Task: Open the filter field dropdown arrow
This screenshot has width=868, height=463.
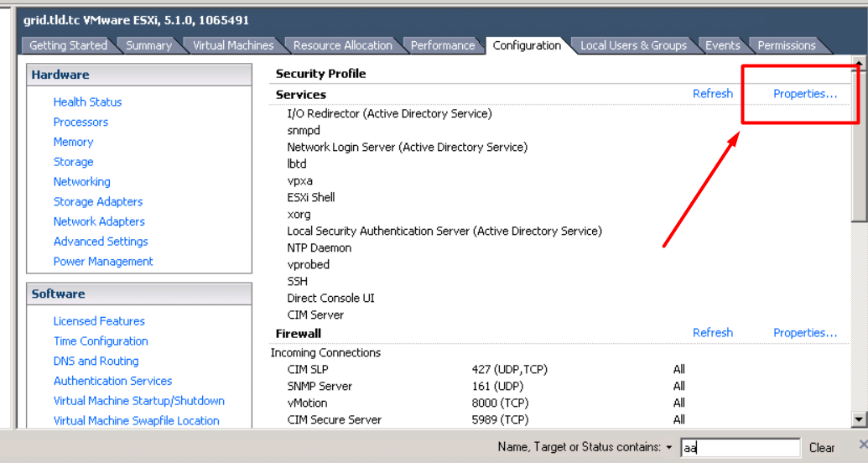Action: [x=669, y=448]
